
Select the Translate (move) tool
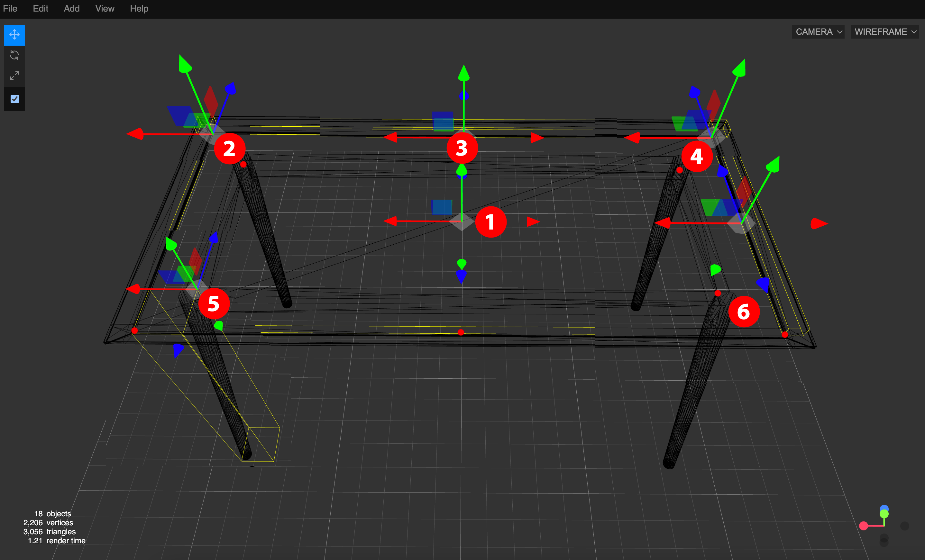coord(14,35)
